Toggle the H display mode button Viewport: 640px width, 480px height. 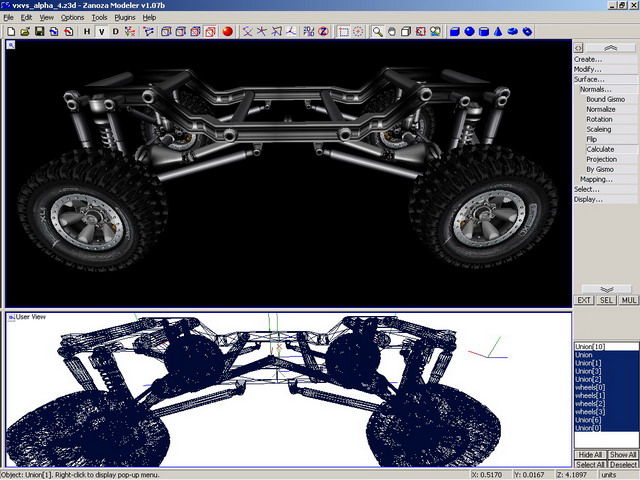[86, 31]
